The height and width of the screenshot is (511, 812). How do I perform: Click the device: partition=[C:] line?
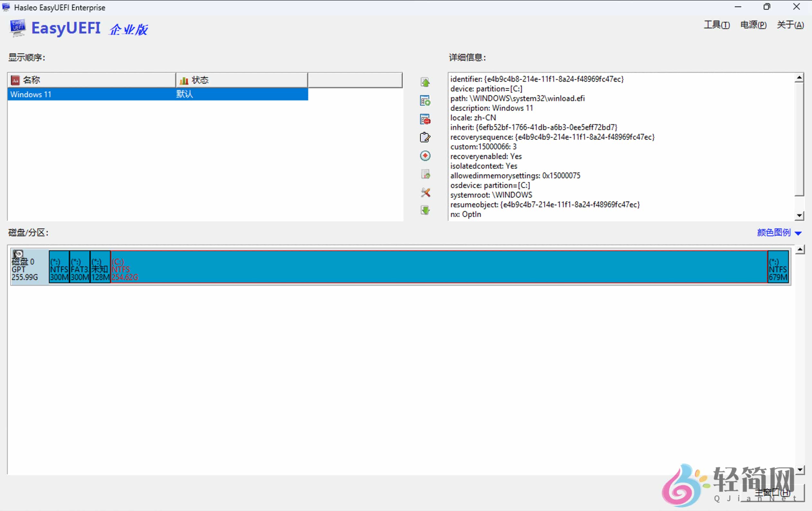[486, 89]
